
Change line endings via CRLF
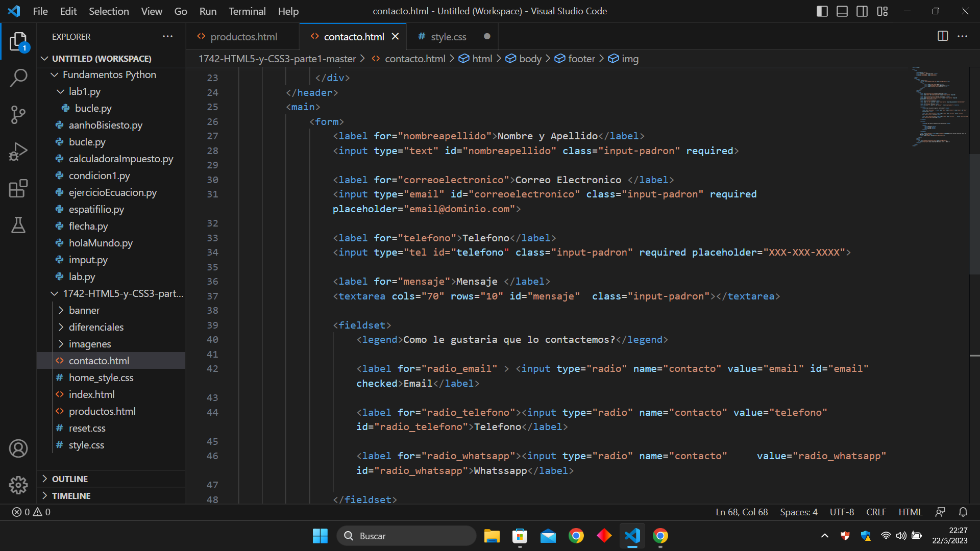[876, 512]
